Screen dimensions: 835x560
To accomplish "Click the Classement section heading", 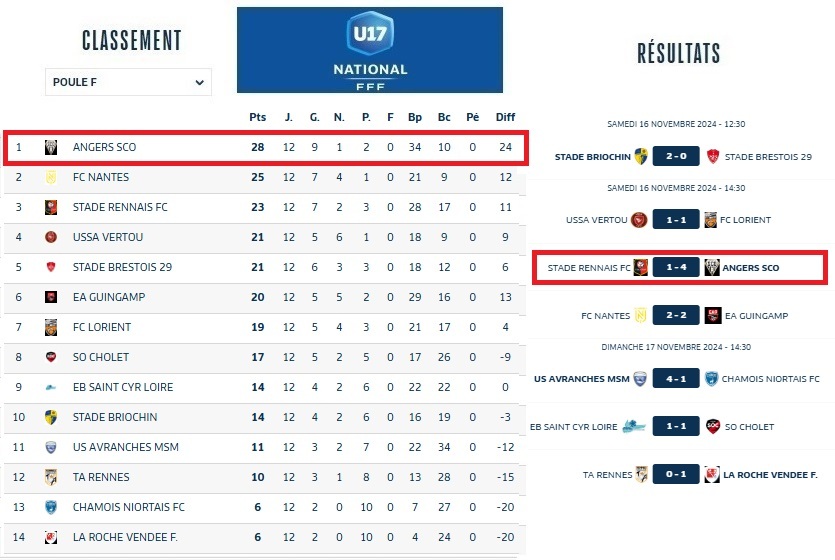I will coord(132,40).
